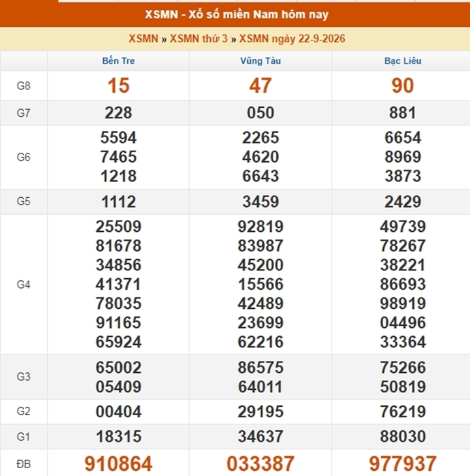Select Bạc Liêu G2 number 76219
The image size is (470, 476).
[x=403, y=411]
